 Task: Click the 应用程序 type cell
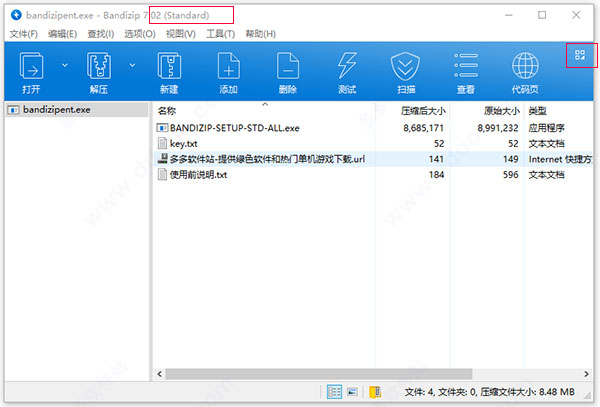tap(546, 128)
